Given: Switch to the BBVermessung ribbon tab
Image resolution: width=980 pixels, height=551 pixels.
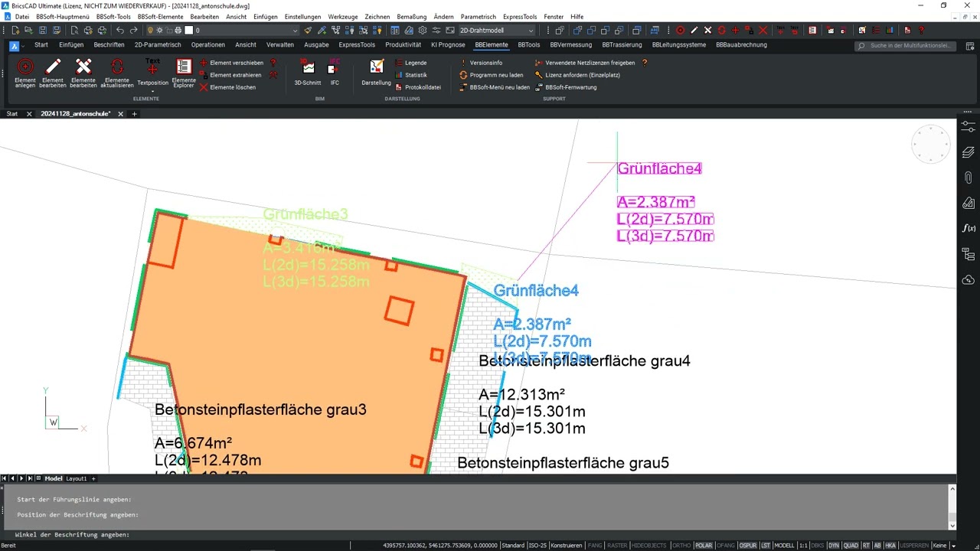Looking at the screenshot, I should 570,45.
